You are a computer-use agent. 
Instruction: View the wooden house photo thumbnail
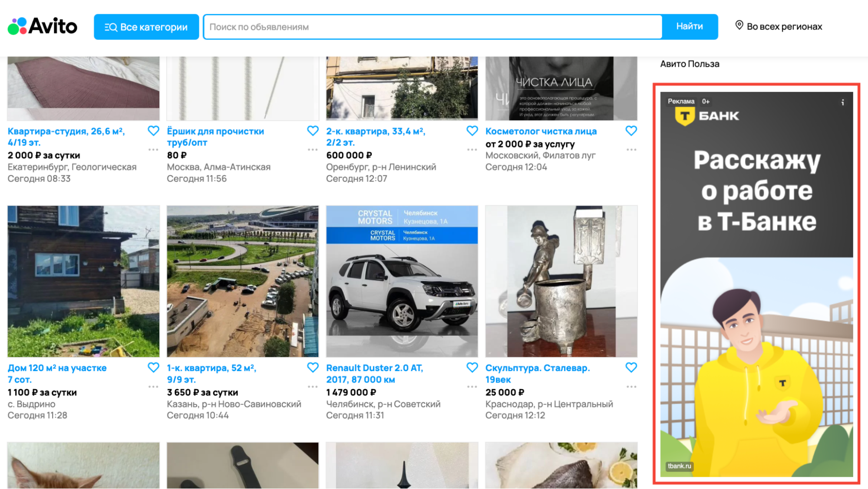[x=83, y=281]
